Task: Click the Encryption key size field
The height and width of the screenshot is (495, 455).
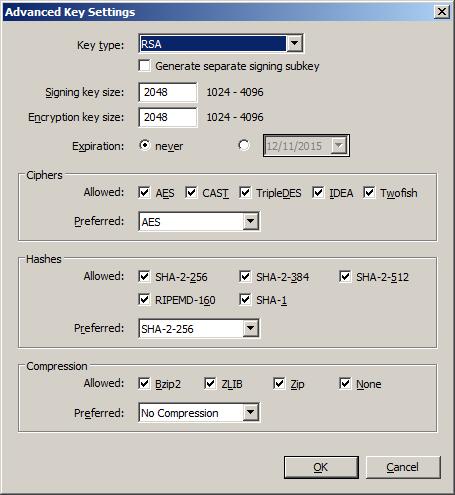Action: [168, 117]
